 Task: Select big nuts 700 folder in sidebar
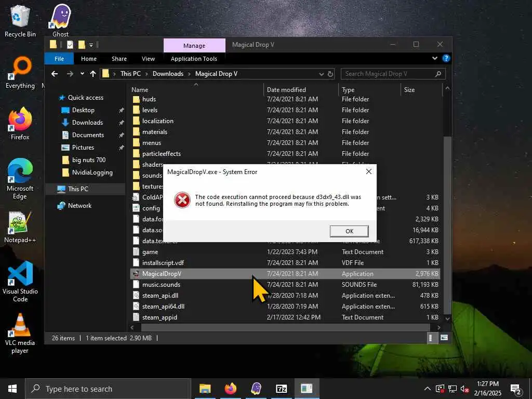click(x=88, y=160)
